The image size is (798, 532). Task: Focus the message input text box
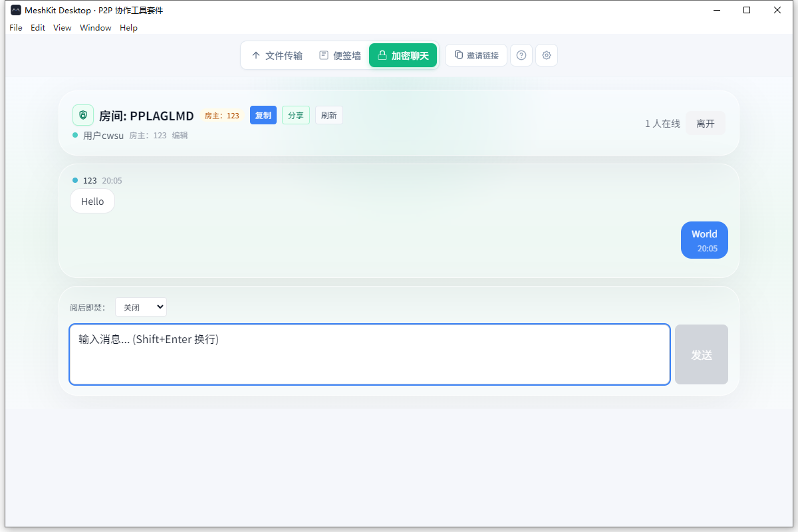point(370,354)
